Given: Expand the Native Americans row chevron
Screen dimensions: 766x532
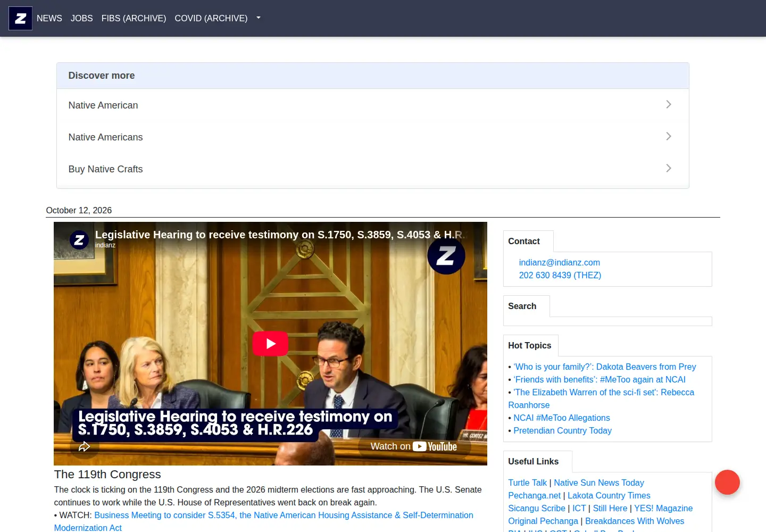Looking at the screenshot, I should [x=669, y=137].
